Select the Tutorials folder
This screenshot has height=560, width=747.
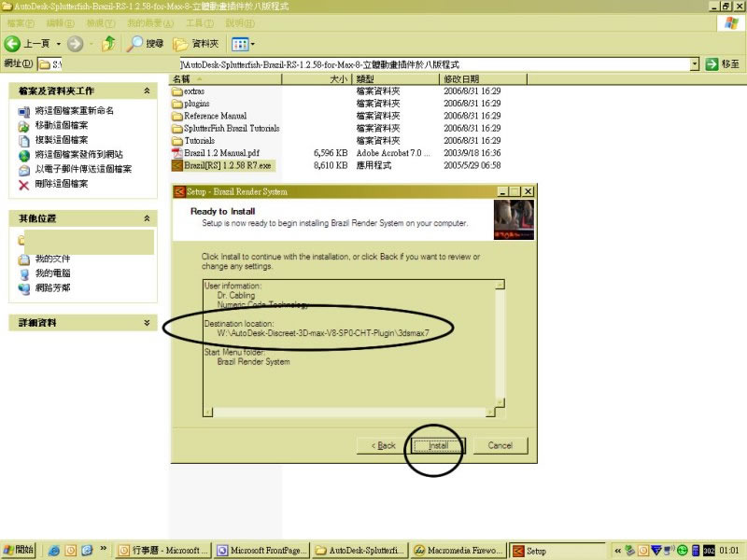193,141
